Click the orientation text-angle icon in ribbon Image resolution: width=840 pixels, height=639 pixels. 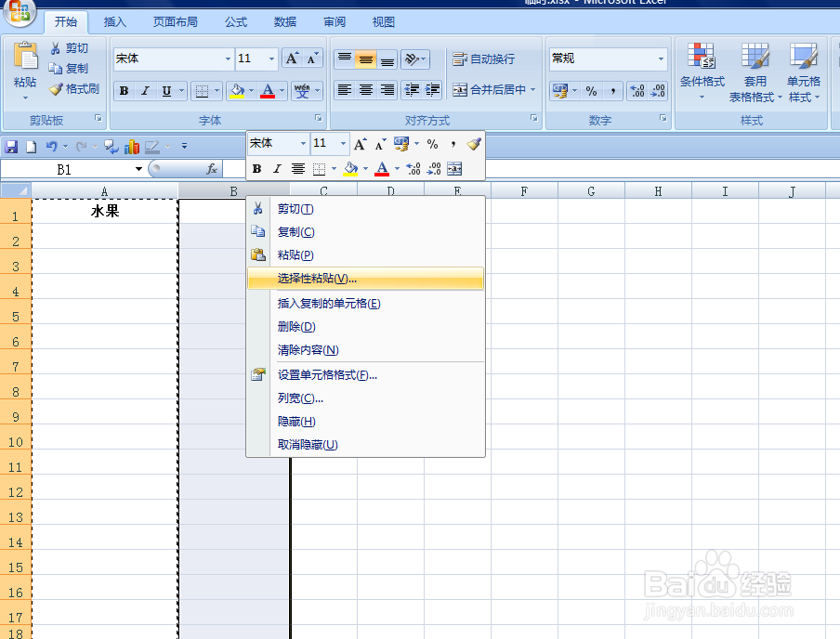412,59
